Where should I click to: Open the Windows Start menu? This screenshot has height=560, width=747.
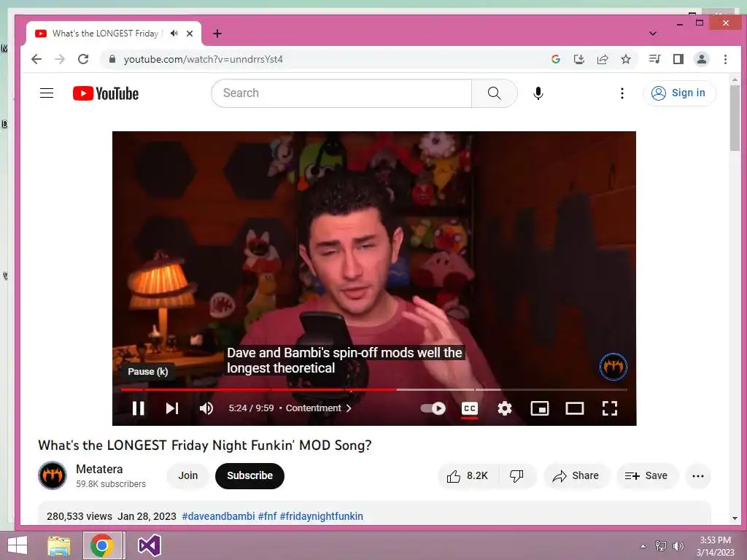[x=18, y=545]
